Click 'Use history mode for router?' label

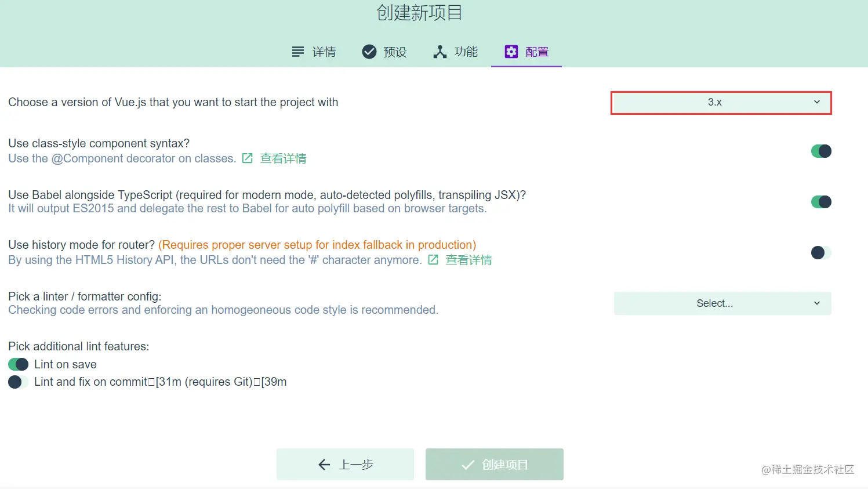pos(82,245)
